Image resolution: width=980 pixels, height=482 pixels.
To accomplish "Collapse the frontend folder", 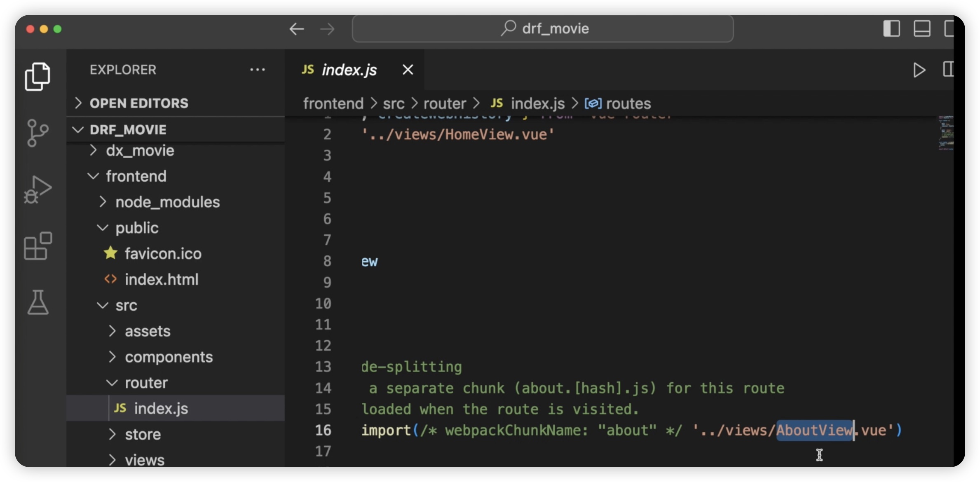I will click(136, 176).
